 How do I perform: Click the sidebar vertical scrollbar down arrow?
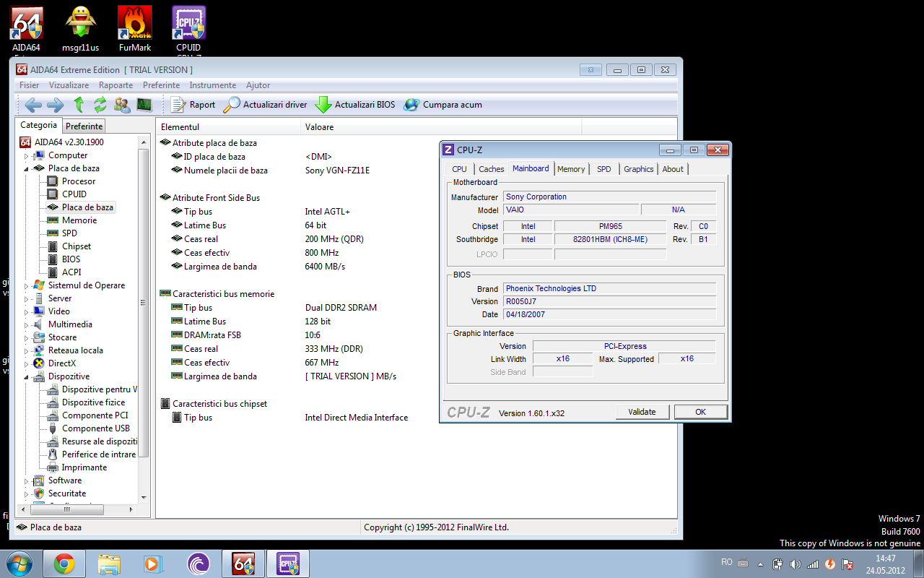pos(144,497)
